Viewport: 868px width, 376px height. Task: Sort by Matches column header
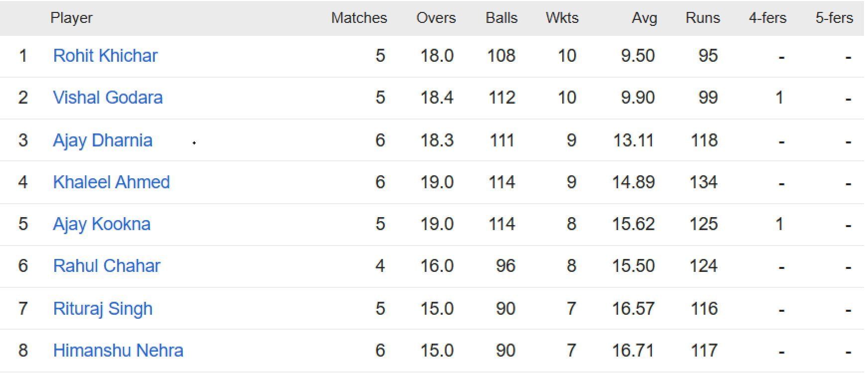359,18
